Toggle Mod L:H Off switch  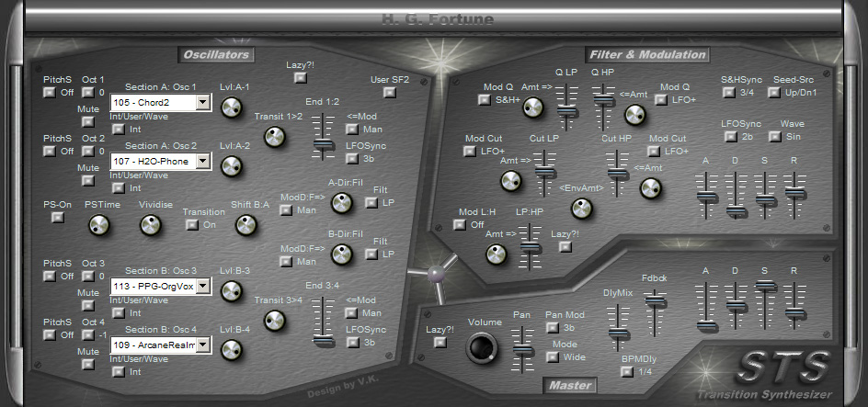click(x=460, y=224)
